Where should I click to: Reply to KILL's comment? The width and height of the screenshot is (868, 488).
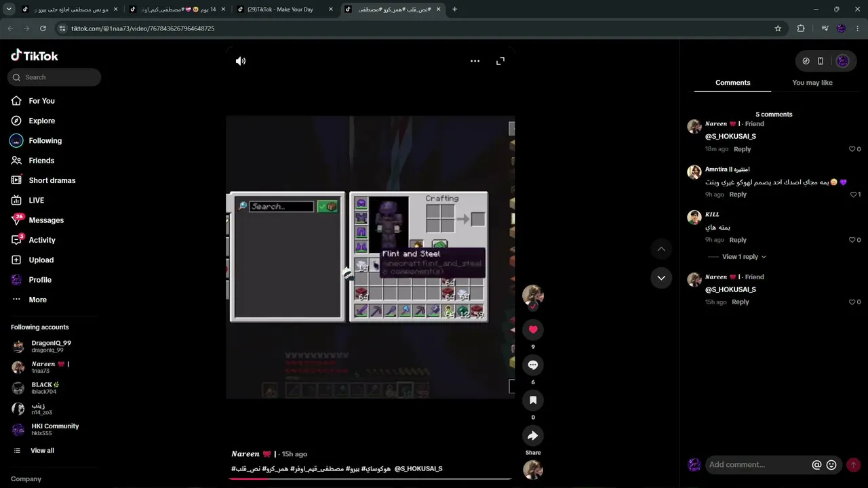738,240
